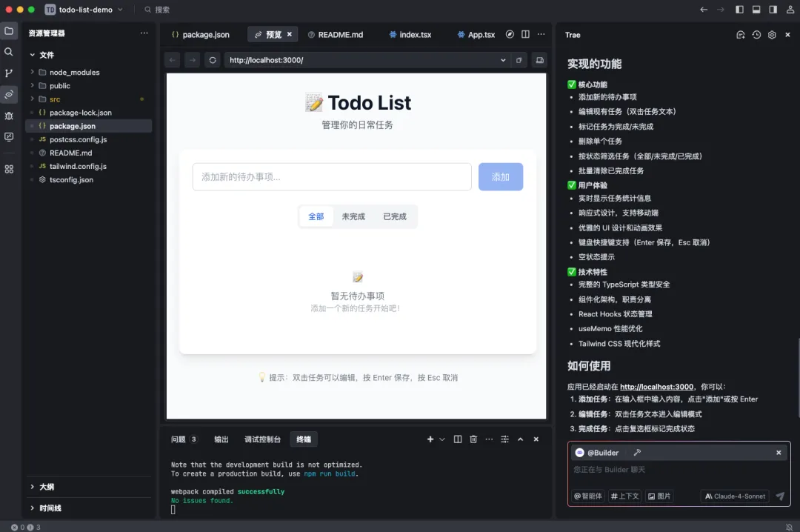
Task: Open the Debug bug icon in activity bar
Action: point(9,116)
